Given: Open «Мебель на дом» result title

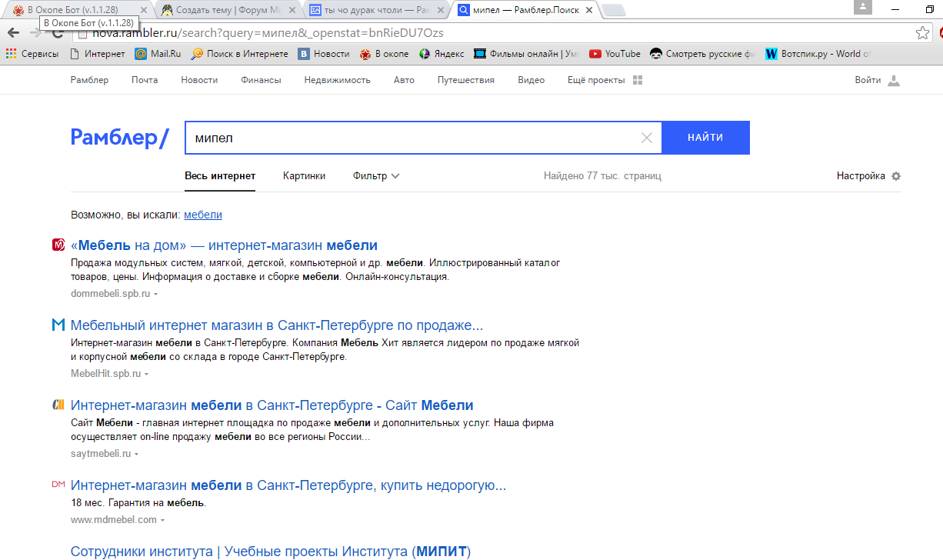Looking at the screenshot, I should point(224,245).
